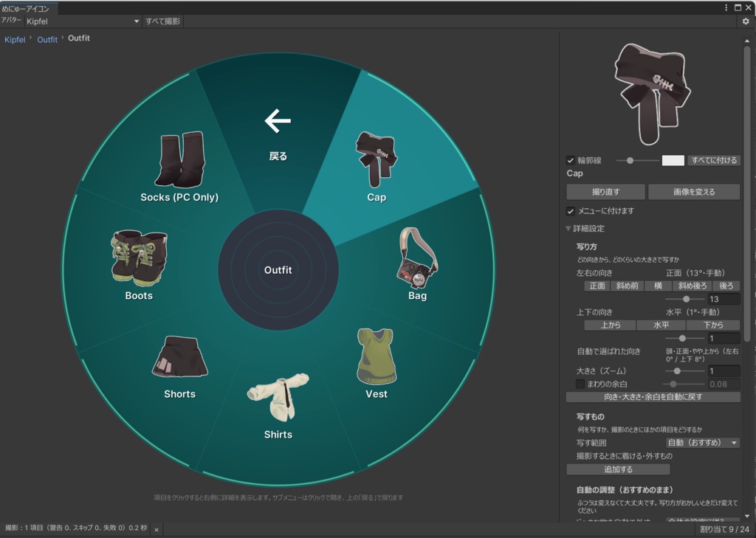Adjust the まわりの余白 margin slider
756x538 pixels.
pos(684,384)
